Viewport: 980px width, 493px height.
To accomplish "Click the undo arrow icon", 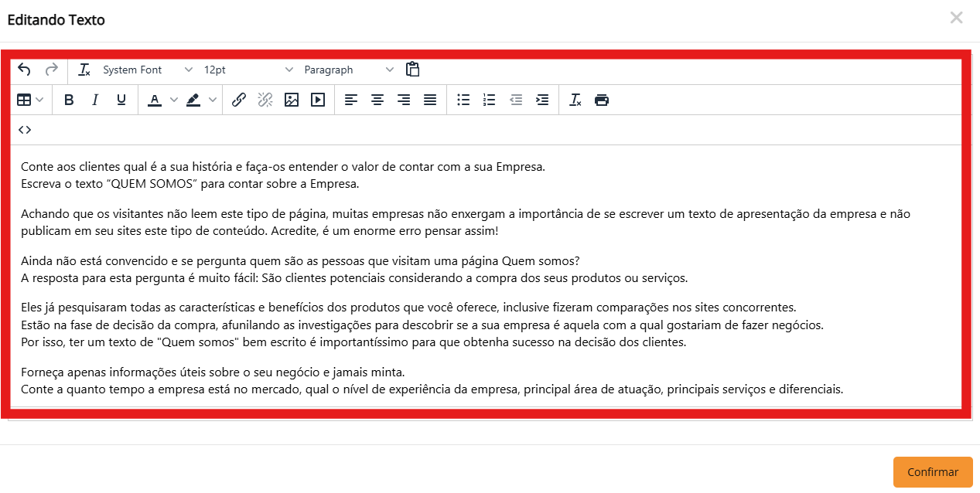I will [x=24, y=70].
